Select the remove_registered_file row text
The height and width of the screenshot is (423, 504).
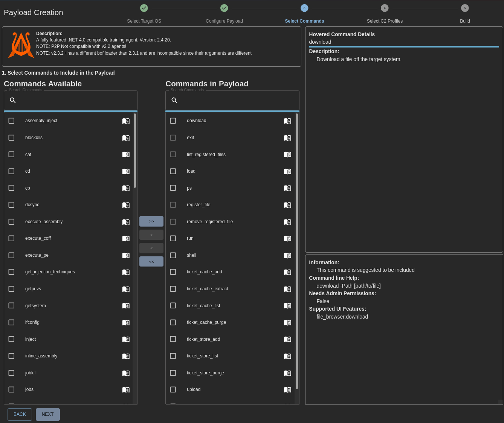click(210, 222)
